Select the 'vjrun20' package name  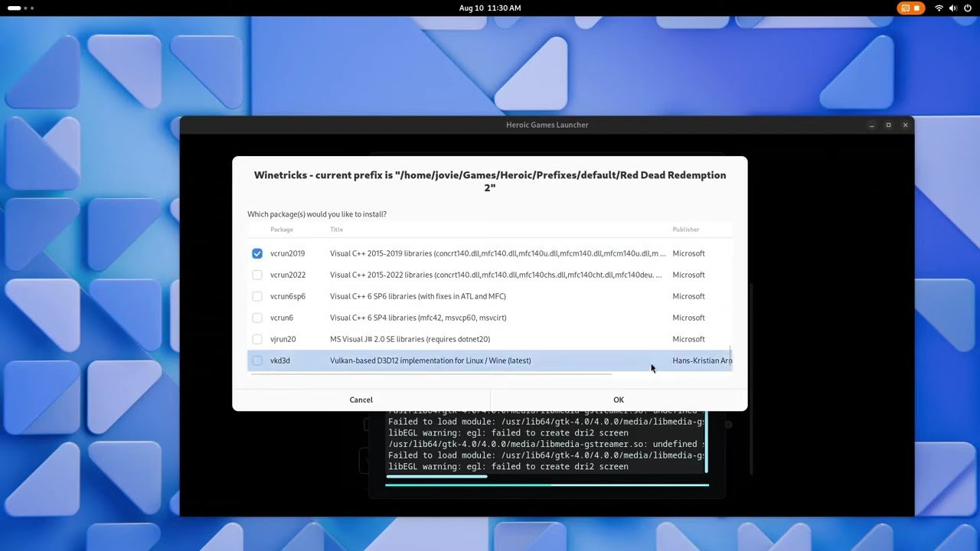(x=283, y=339)
